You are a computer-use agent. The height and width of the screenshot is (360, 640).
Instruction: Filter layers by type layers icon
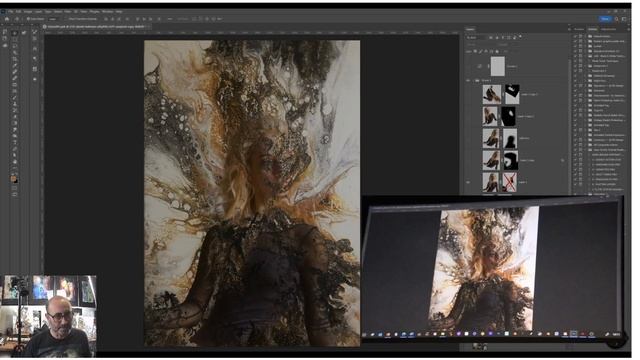503,38
